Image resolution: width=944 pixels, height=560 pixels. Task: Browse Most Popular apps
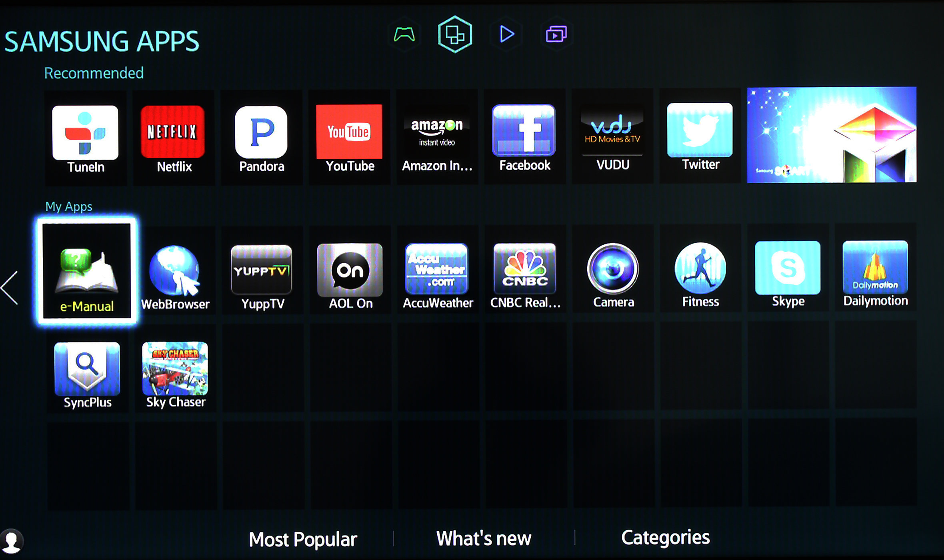pos(303,540)
